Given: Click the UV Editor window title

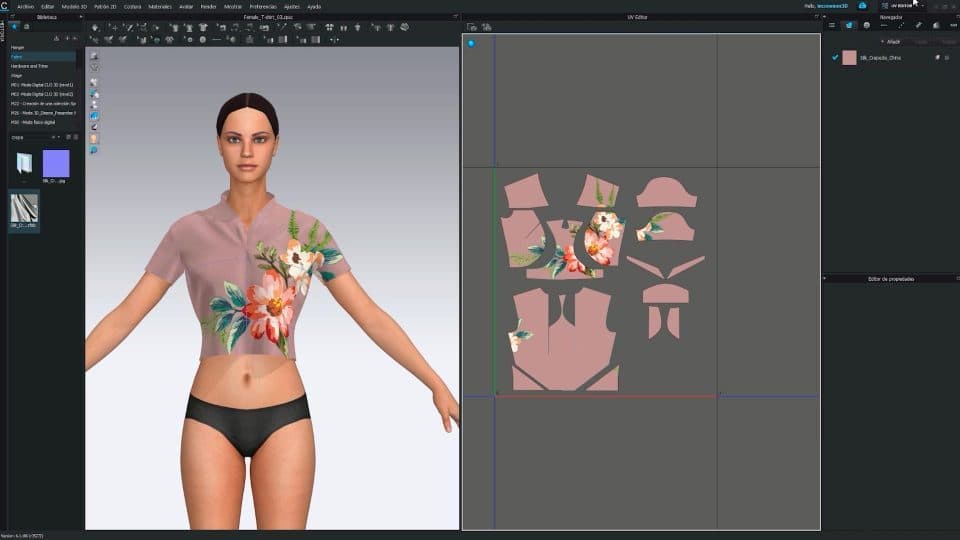Looking at the screenshot, I should point(637,17).
